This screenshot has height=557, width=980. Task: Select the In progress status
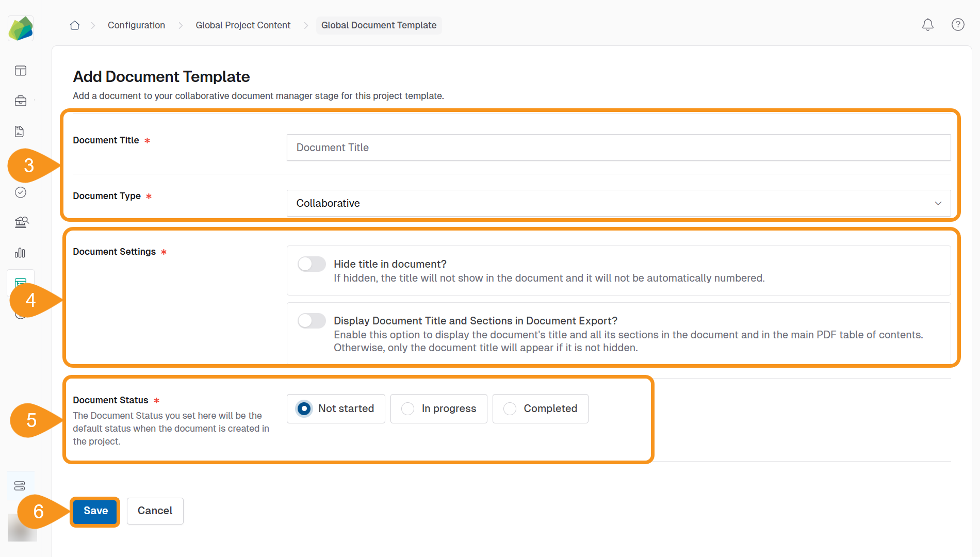tap(408, 409)
